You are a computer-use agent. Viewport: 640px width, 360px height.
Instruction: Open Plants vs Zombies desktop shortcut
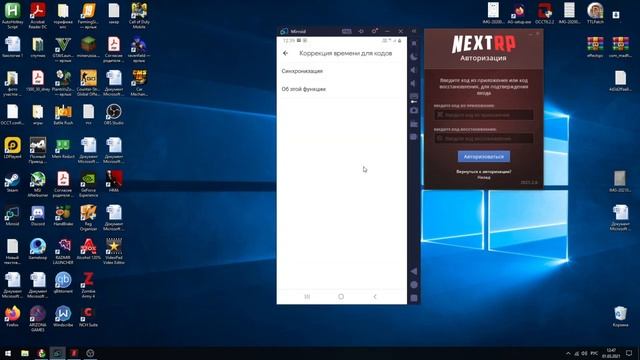(x=63, y=83)
